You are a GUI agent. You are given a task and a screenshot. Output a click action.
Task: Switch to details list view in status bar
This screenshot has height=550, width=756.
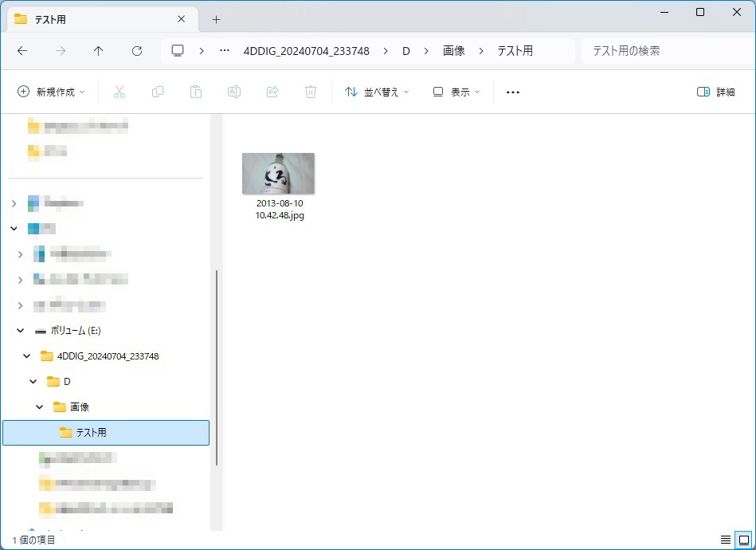(725, 540)
